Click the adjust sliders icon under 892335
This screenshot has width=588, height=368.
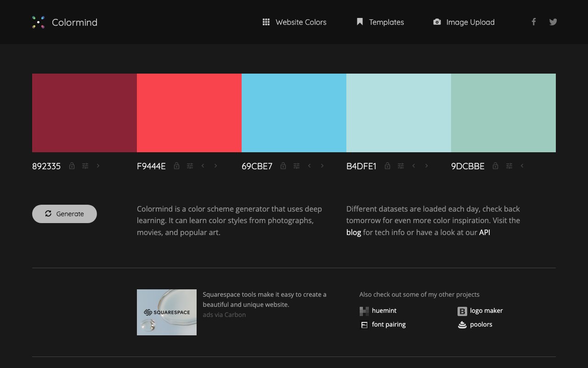(85, 166)
